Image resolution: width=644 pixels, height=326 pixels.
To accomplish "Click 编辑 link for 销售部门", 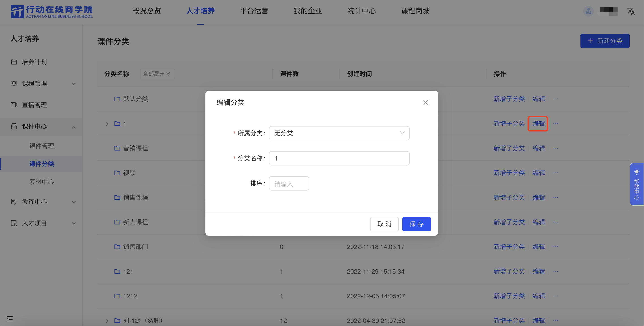I will pyautogui.click(x=539, y=247).
